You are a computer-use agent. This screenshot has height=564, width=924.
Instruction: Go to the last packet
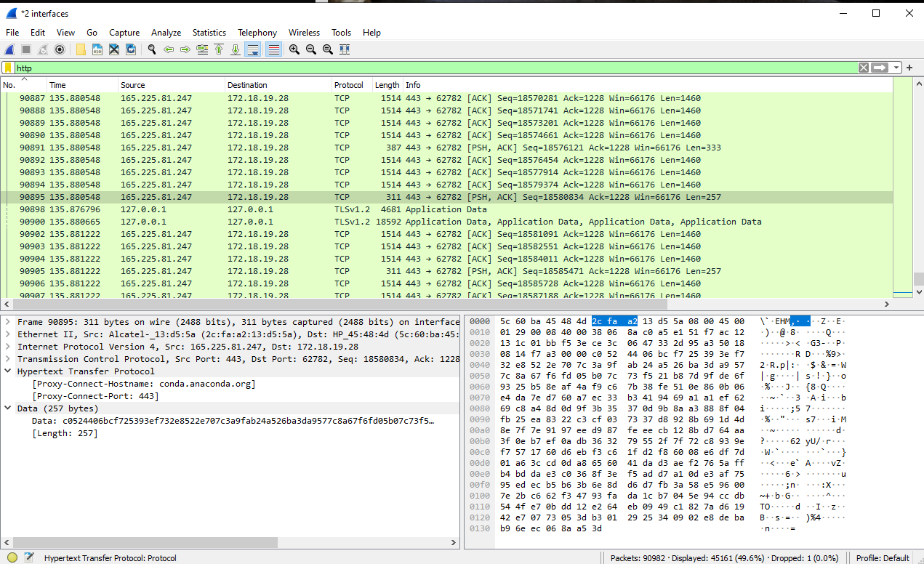point(236,49)
